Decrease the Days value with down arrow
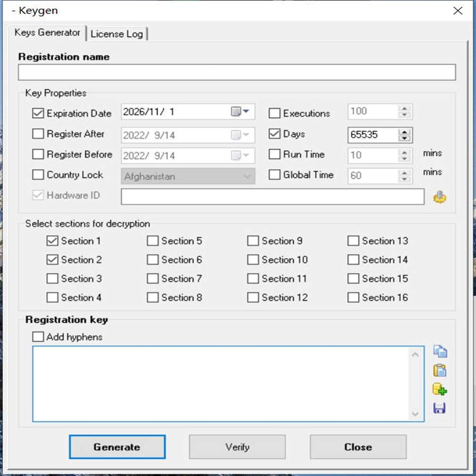The height and width of the screenshot is (476, 476). coord(405,138)
